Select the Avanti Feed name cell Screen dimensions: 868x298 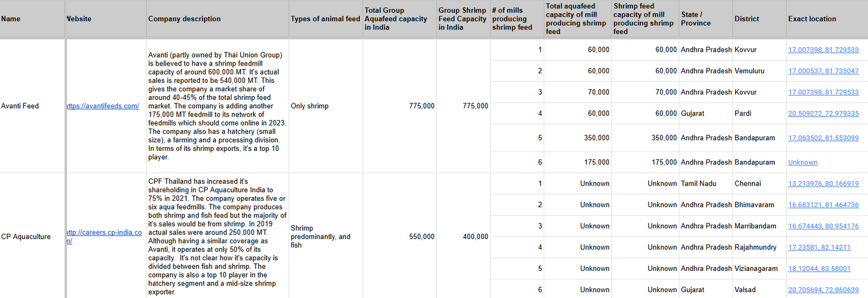click(20, 106)
